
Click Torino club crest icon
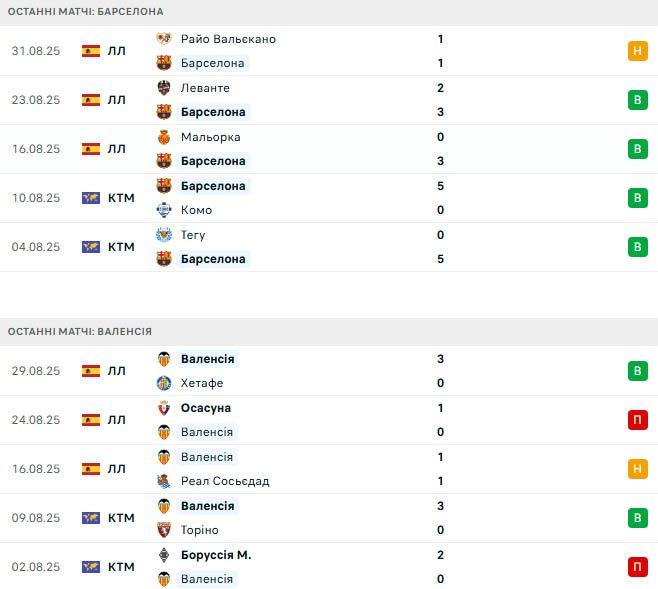165,530
